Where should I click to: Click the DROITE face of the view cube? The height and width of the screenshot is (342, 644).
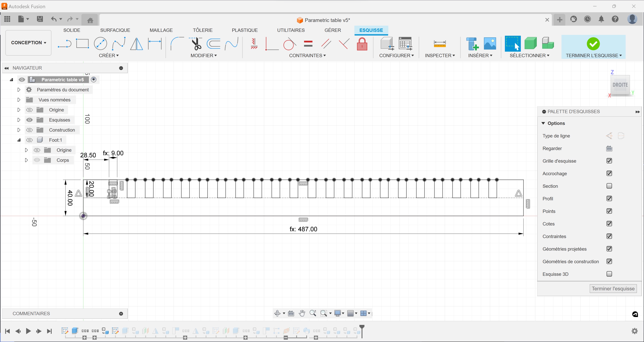[x=620, y=85]
